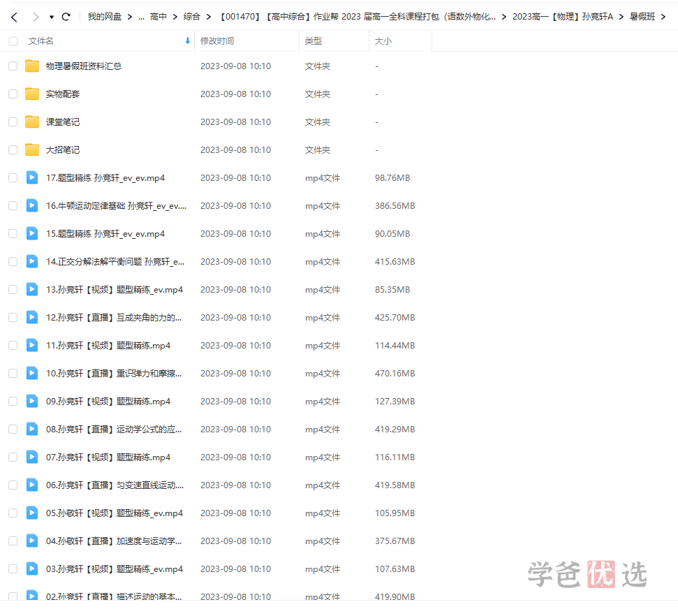Click video icon of 06.孙竞轩 匀变速直线运动

(x=32, y=485)
